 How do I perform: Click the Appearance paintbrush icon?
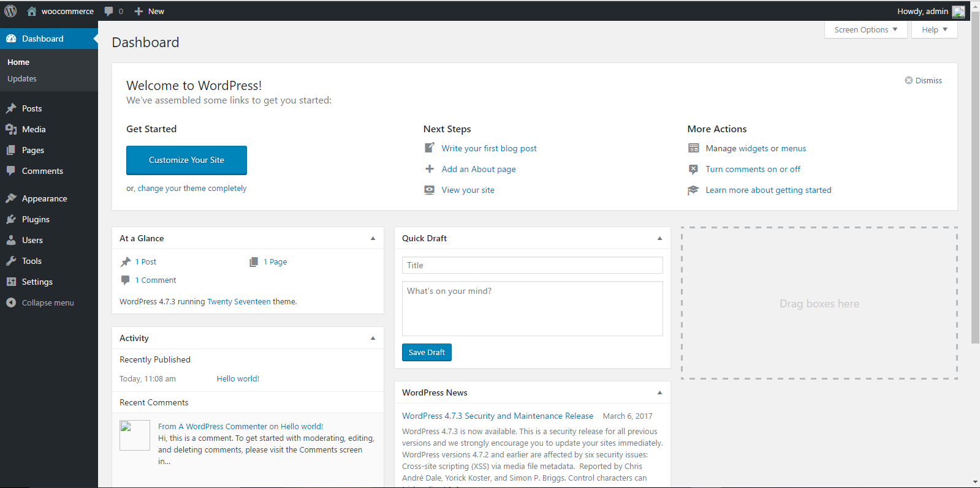11,198
